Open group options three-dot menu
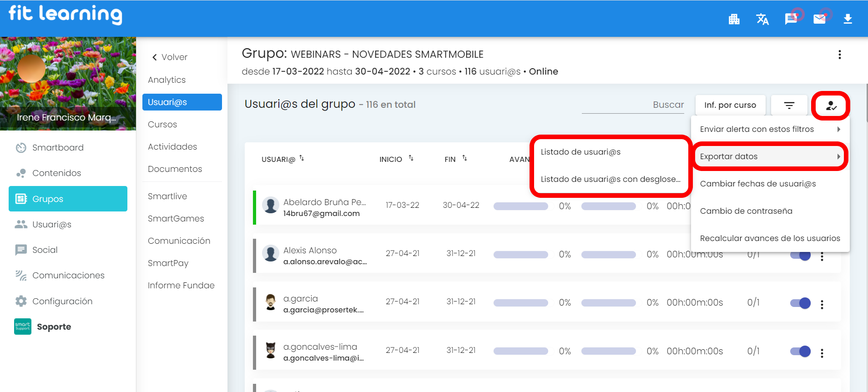The width and height of the screenshot is (868, 392). [839, 55]
